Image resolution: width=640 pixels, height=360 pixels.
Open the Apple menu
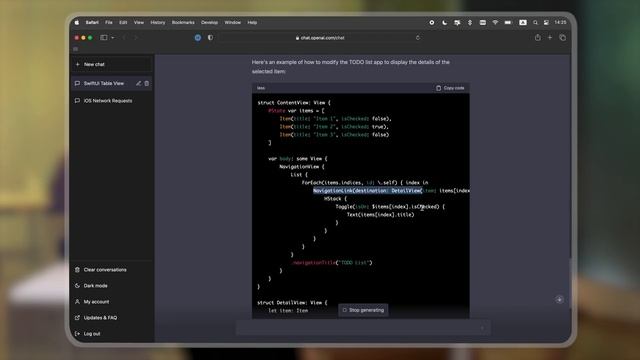click(x=77, y=22)
